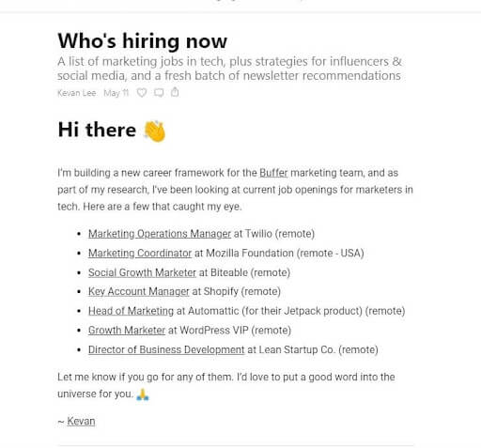Viewport: 481px width, 448px height.
Task: Click the waving hand emoji
Action: click(155, 131)
